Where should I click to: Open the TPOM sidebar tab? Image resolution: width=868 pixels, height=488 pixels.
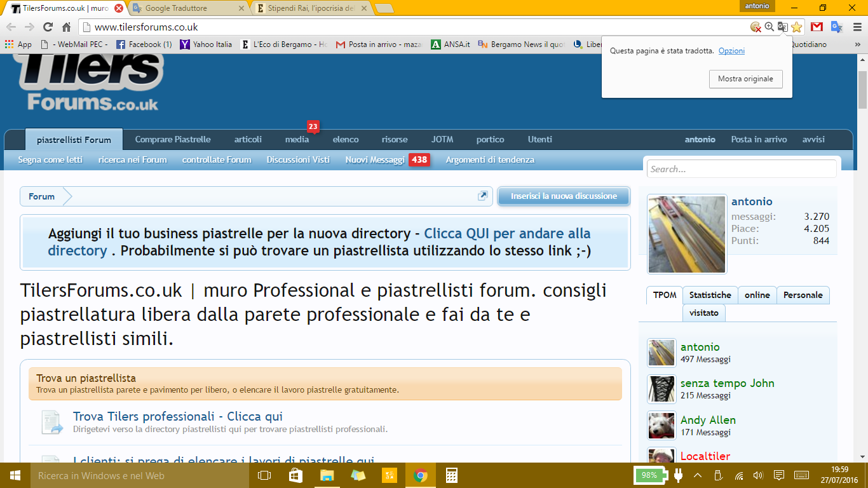tap(665, 295)
